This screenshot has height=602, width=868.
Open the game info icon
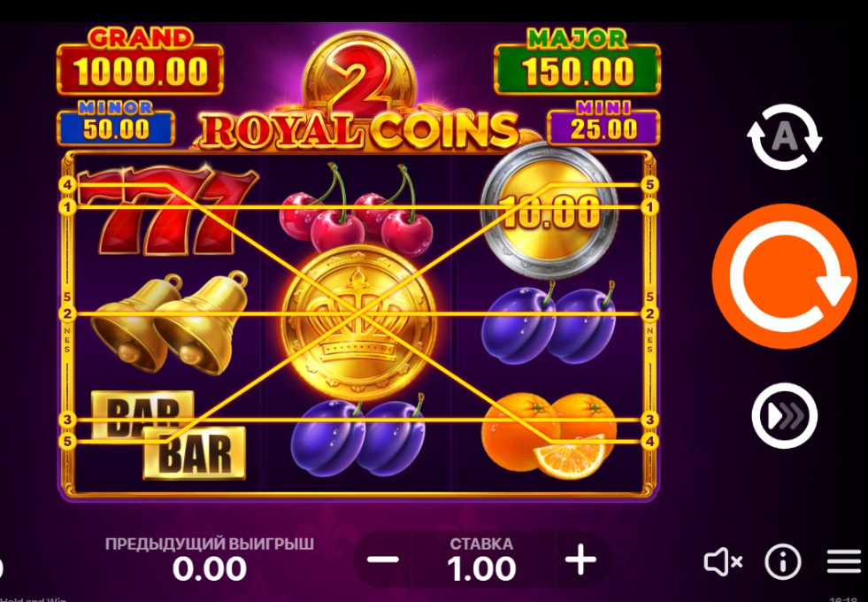click(783, 562)
